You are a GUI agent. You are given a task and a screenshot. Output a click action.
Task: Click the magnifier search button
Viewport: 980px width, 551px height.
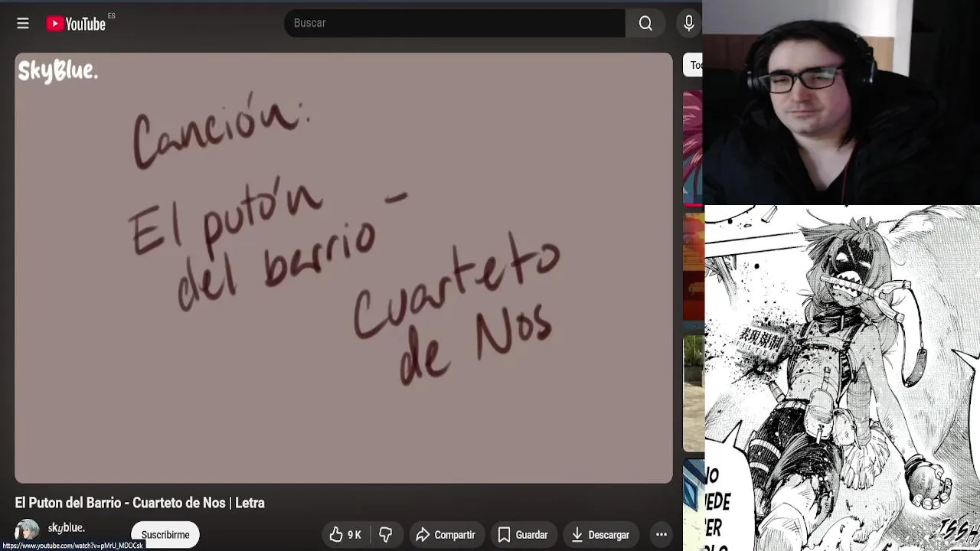click(645, 24)
